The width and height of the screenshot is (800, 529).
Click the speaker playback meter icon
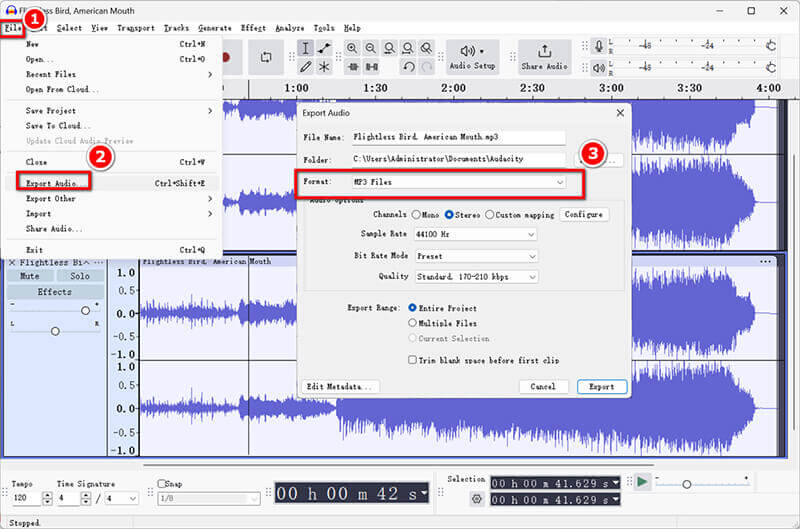599,67
